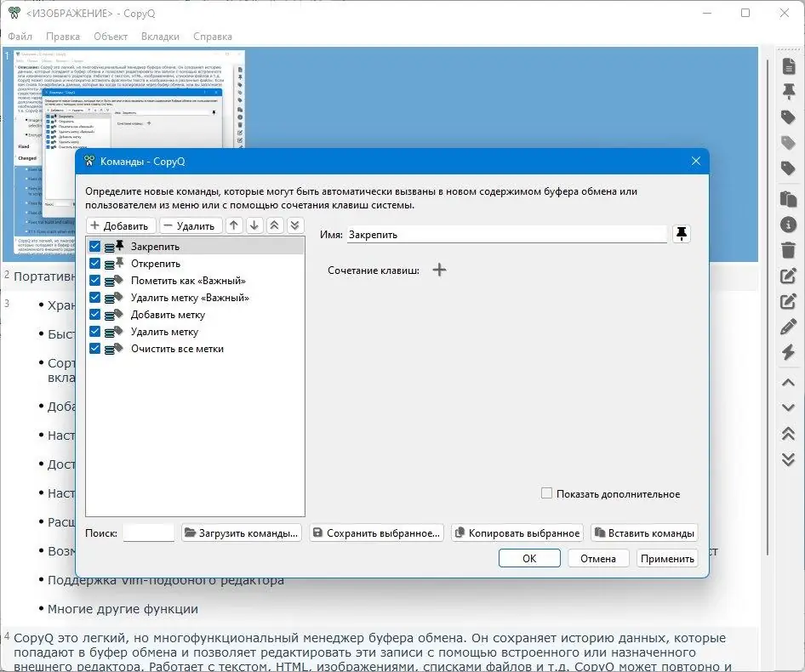Click into the Поиск search field

pyautogui.click(x=149, y=532)
